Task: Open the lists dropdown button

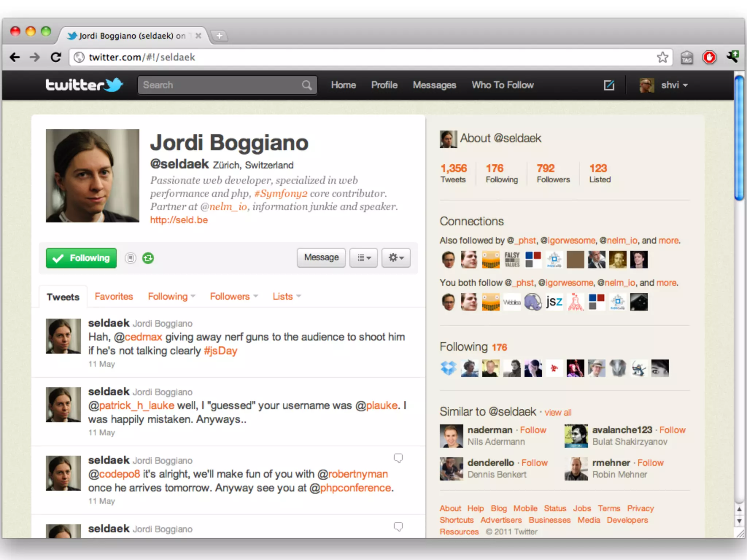Action: pyautogui.click(x=364, y=258)
